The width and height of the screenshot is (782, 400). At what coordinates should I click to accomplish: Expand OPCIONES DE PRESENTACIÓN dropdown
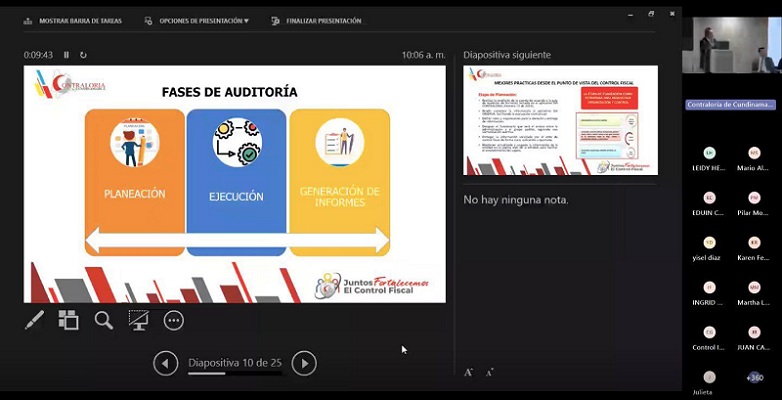coord(204,21)
